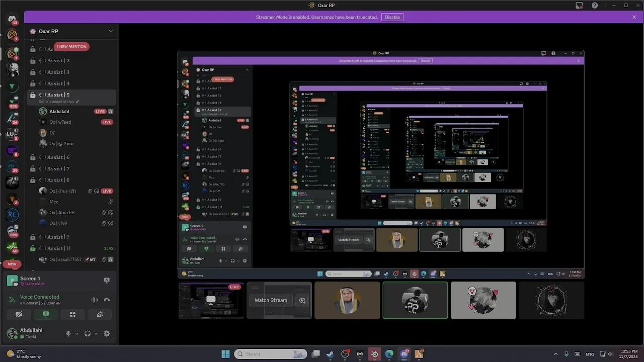644x362 pixels.
Task: Open Discord inbox icon in title bar
Action: tap(579, 6)
